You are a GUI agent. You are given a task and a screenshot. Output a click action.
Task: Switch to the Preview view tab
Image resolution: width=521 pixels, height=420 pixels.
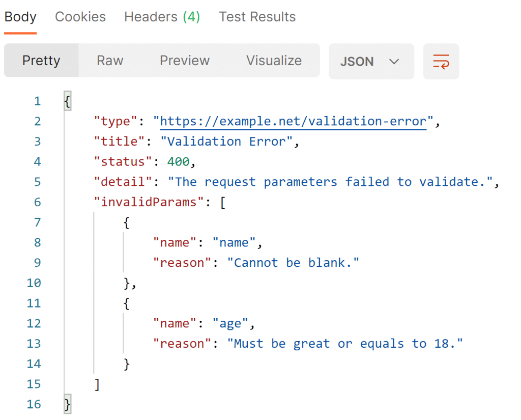pos(184,61)
